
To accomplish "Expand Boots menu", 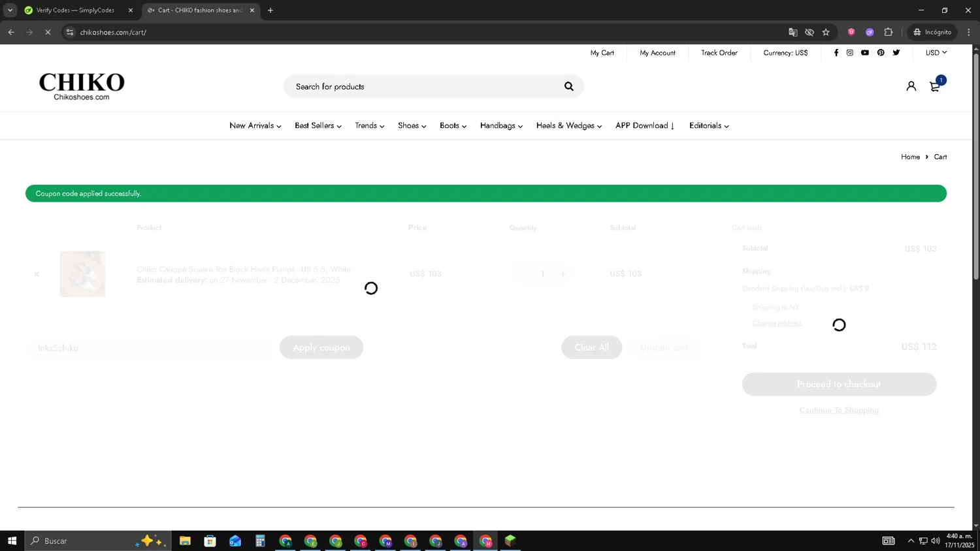I will (x=453, y=125).
